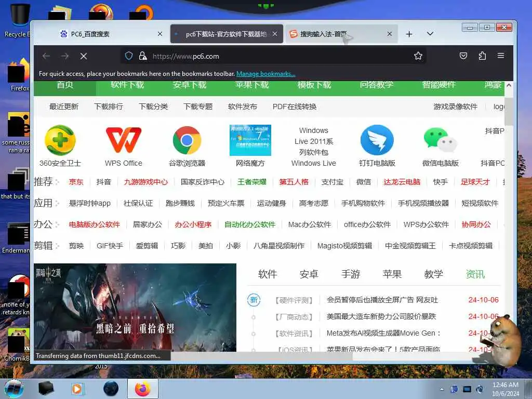The image size is (532, 399).
Task: Open the Extensions puzzle icon
Action: point(482,56)
